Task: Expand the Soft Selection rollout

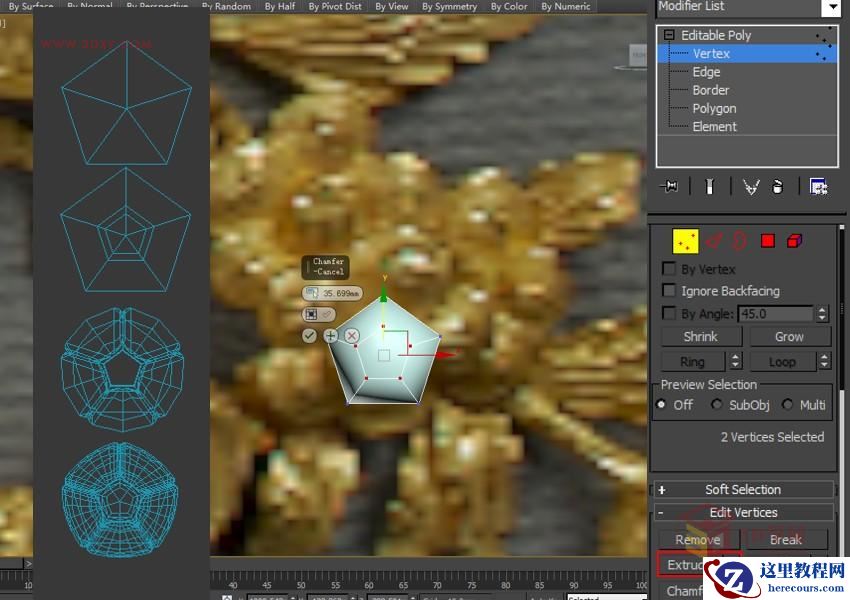Action: click(743, 489)
